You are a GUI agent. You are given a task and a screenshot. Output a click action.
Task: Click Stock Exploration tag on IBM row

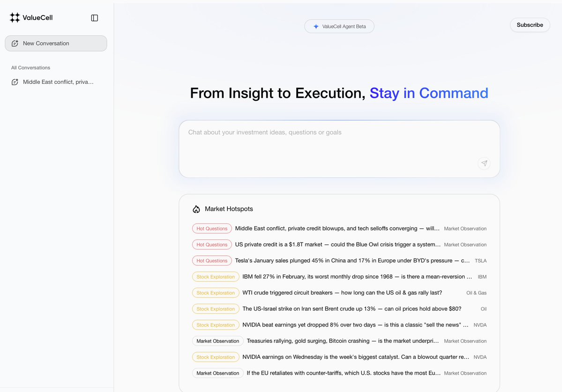[216, 277]
